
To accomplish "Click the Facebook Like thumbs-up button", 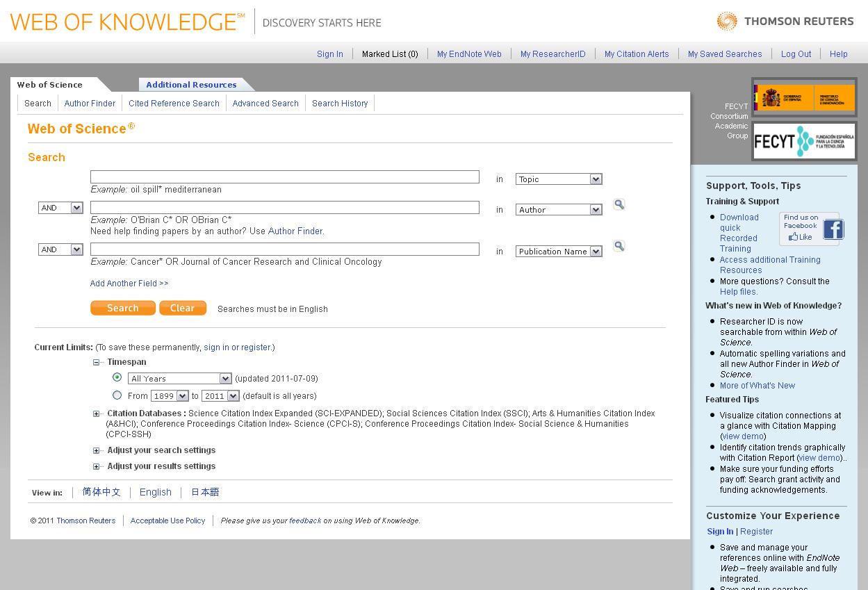I will pyautogui.click(x=800, y=237).
